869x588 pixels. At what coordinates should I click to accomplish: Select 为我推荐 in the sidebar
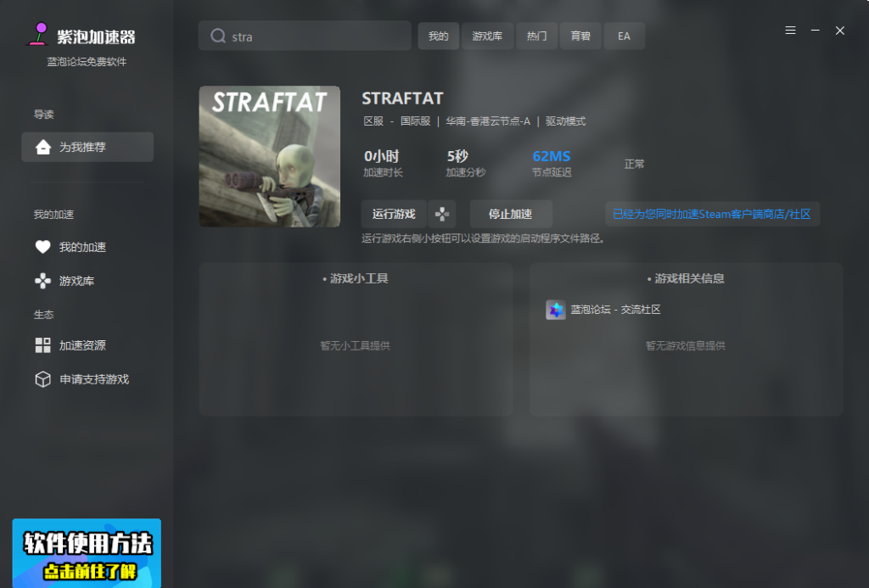coord(87,147)
